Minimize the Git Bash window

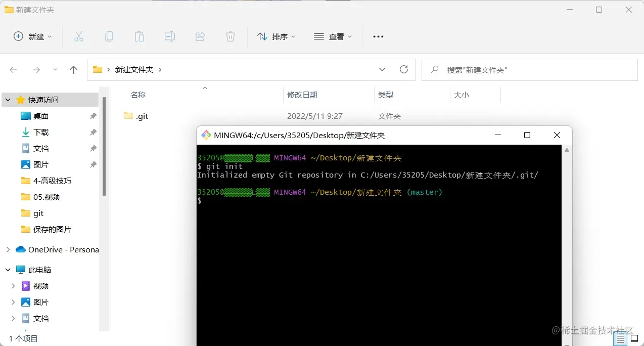(498, 135)
